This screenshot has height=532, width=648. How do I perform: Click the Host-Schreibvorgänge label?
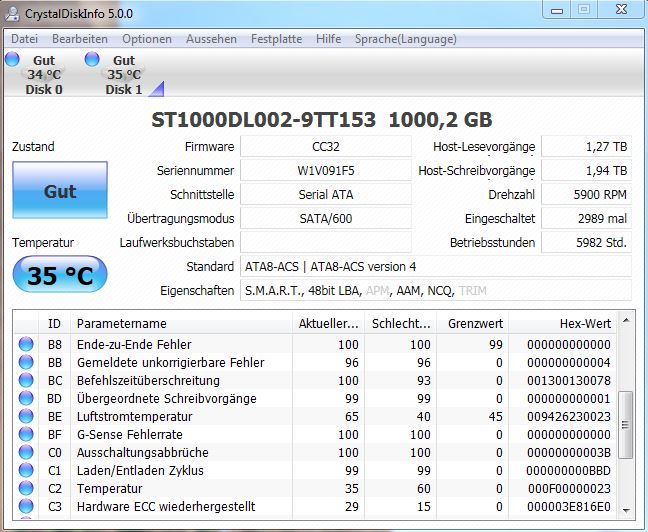pos(476,171)
